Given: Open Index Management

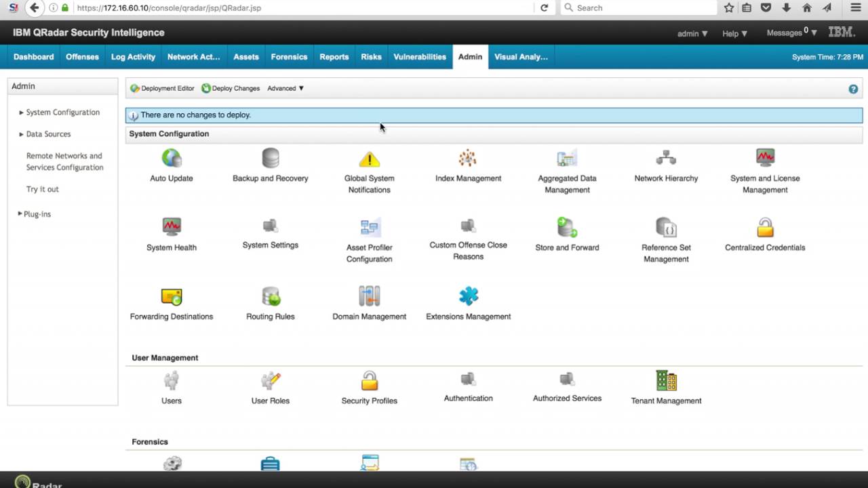Looking at the screenshot, I should pyautogui.click(x=468, y=166).
